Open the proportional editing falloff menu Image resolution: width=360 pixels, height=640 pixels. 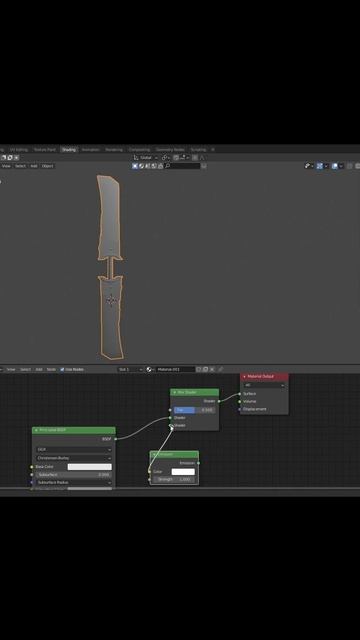click(202, 158)
